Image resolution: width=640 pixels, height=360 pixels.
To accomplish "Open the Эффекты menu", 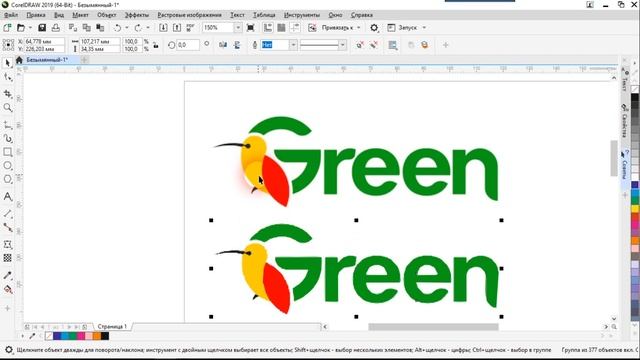I will 137,15.
